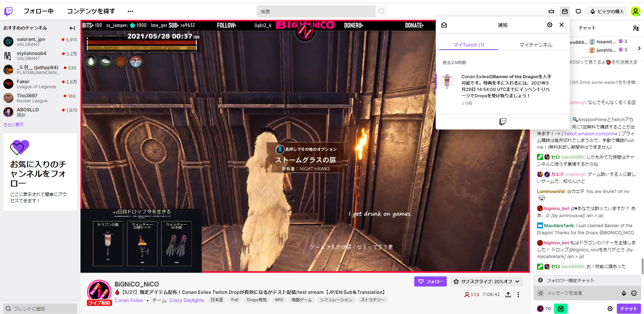Select the 日本語 tag
The height and width of the screenshot is (314, 644).
coord(217,300)
